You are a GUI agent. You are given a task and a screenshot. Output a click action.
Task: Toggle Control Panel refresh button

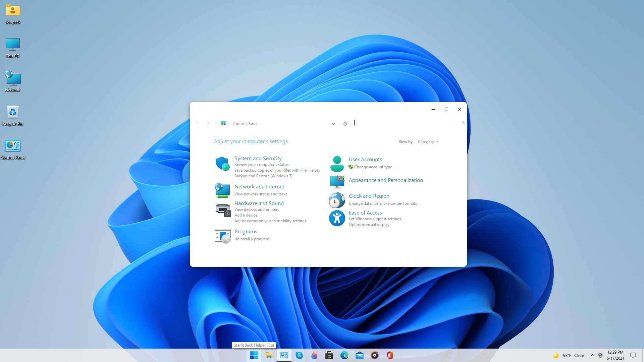point(345,123)
